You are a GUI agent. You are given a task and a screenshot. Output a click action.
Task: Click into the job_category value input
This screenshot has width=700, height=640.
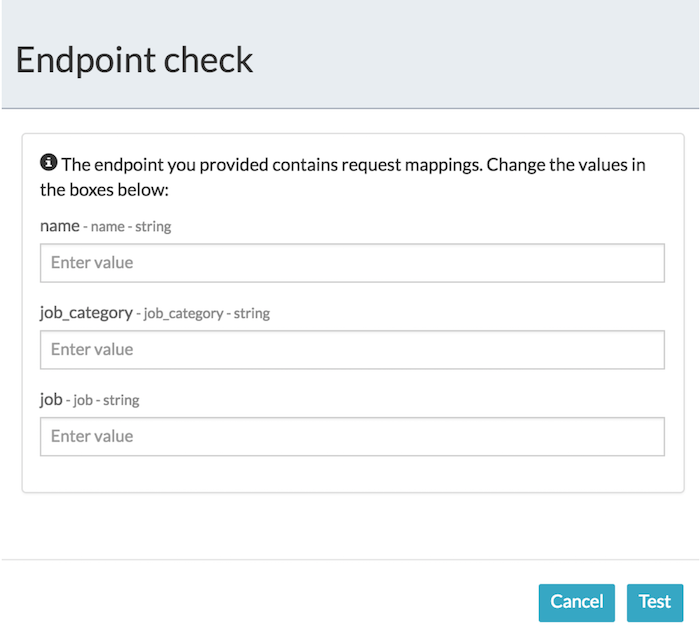tap(352, 350)
